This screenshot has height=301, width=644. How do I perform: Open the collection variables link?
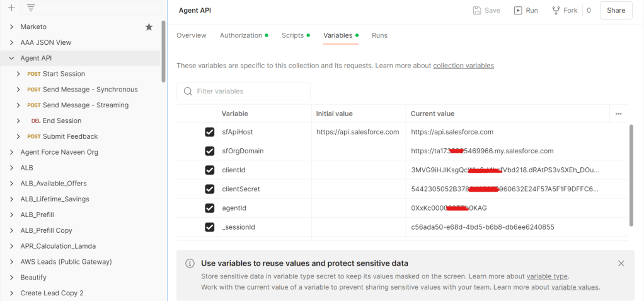click(x=463, y=66)
